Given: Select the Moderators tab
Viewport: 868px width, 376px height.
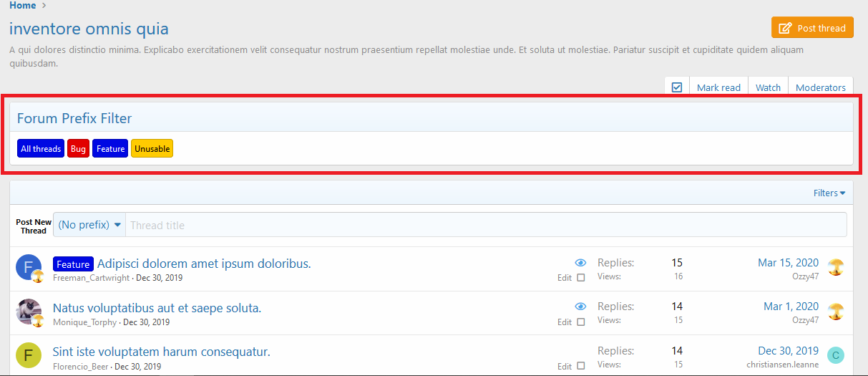Looking at the screenshot, I should 820,87.
